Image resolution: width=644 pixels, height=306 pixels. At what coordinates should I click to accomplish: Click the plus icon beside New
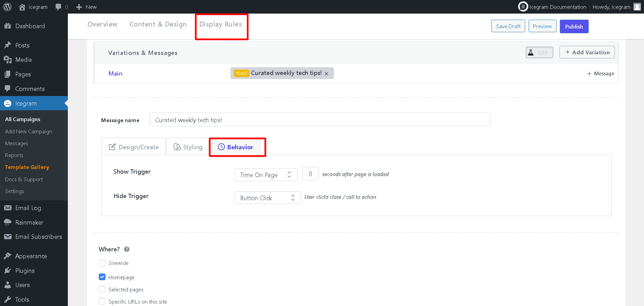pos(79,7)
